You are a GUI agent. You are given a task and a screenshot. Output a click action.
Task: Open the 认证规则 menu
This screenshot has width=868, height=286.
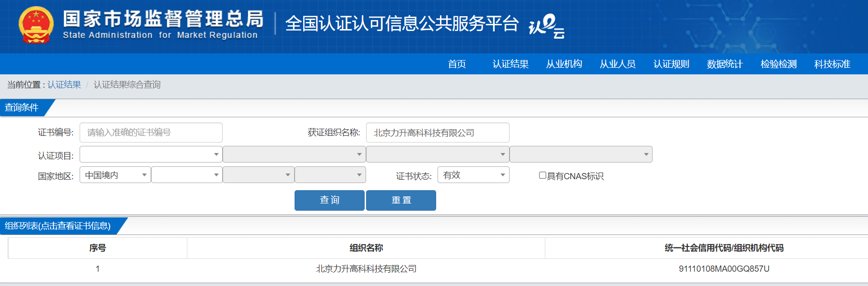[x=671, y=64]
